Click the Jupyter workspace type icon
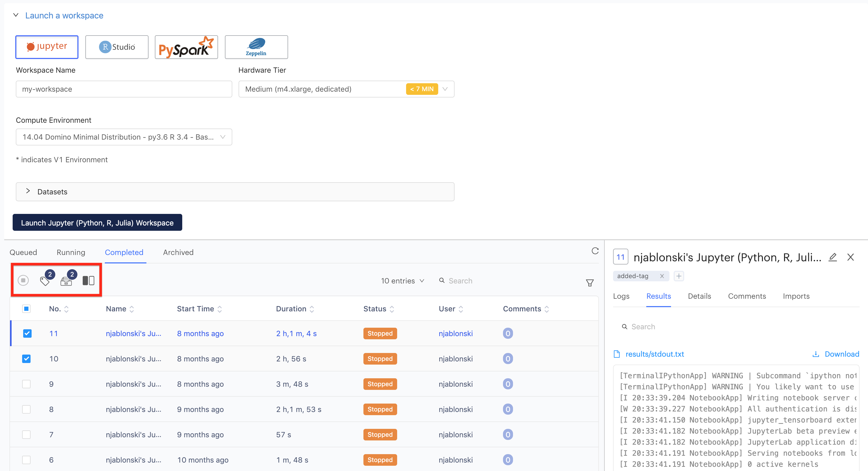This screenshot has width=868, height=471. [x=46, y=46]
